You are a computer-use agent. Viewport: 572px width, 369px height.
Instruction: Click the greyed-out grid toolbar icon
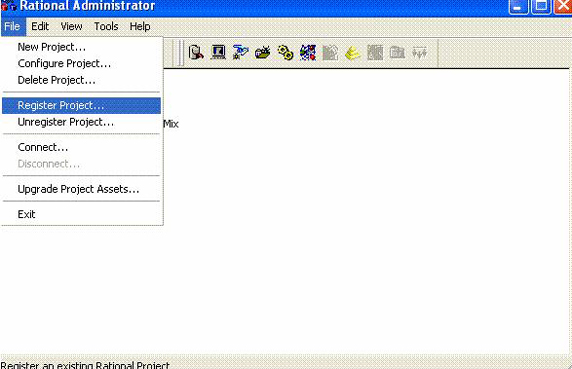(375, 53)
